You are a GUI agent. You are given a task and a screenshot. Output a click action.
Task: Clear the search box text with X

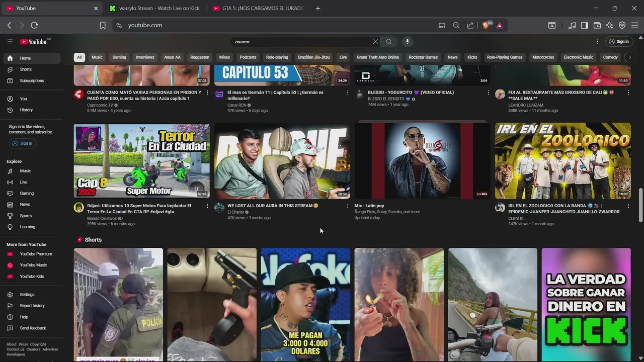375,42
